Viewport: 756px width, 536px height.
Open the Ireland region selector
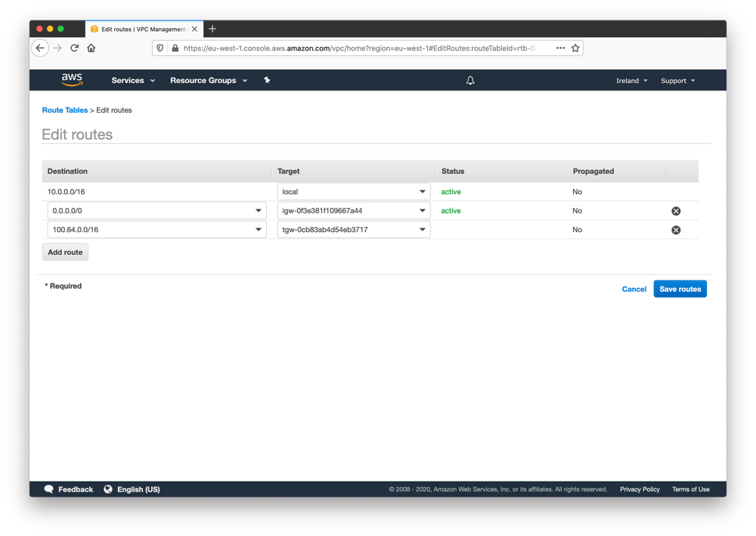631,80
